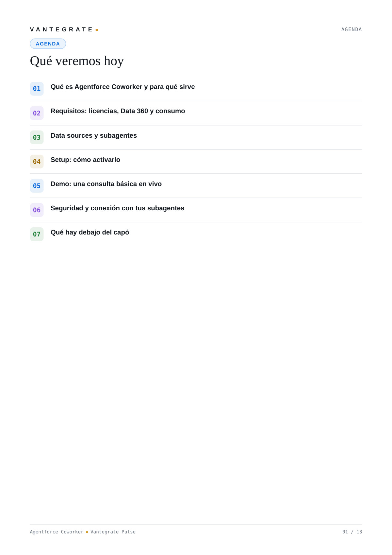The width and height of the screenshot is (392, 555).
Task: Click the amber 04 number badge
Action: [x=37, y=162]
